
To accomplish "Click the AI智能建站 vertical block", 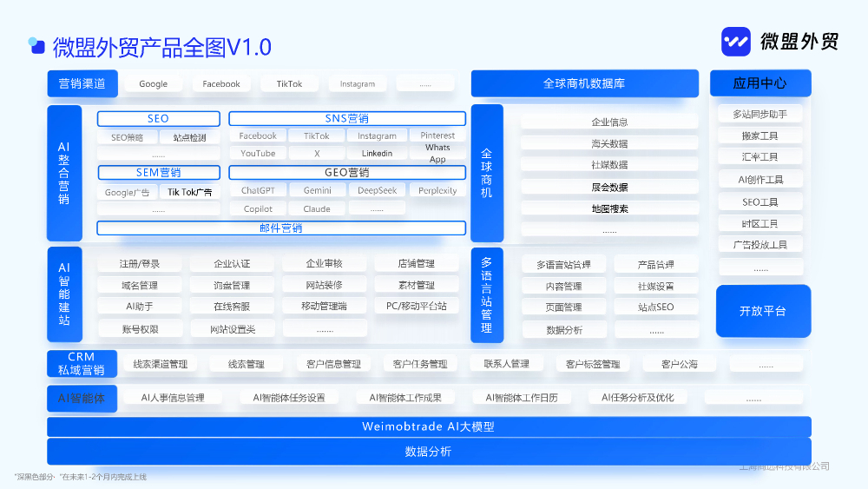I will [x=64, y=294].
